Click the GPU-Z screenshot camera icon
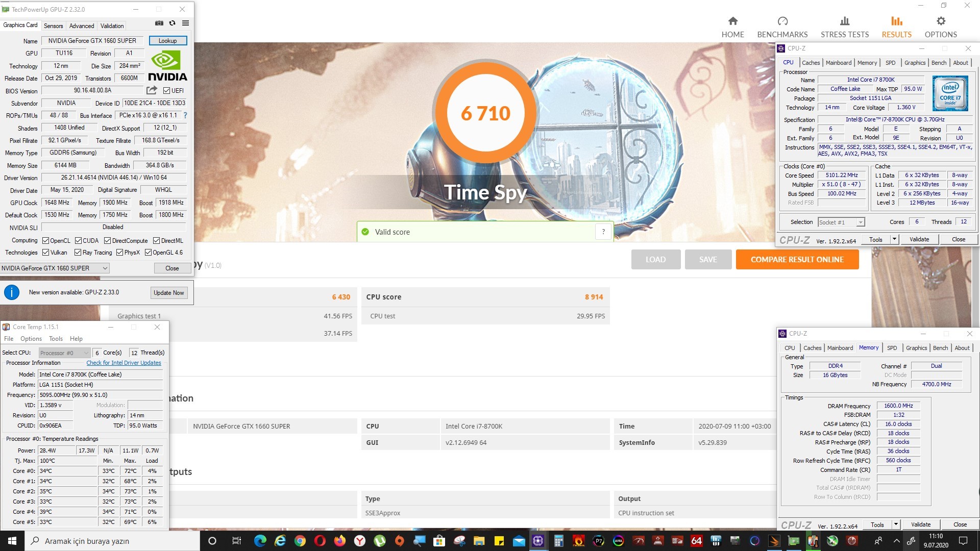The height and width of the screenshot is (551, 980). pos(159,23)
